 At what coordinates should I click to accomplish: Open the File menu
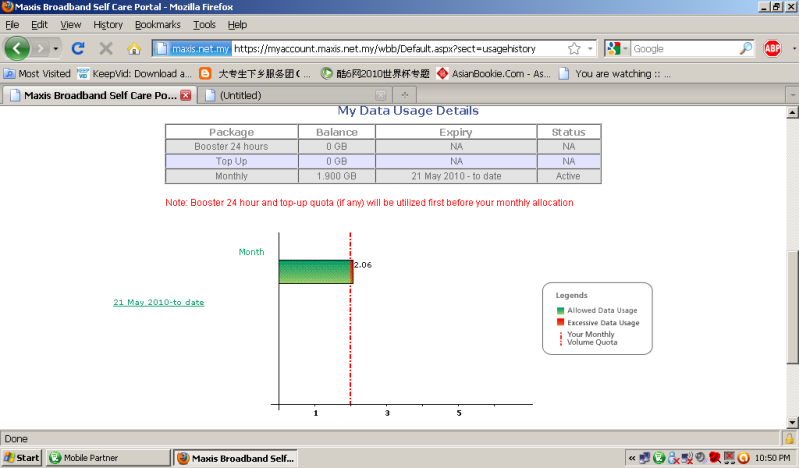pyautogui.click(x=12, y=24)
